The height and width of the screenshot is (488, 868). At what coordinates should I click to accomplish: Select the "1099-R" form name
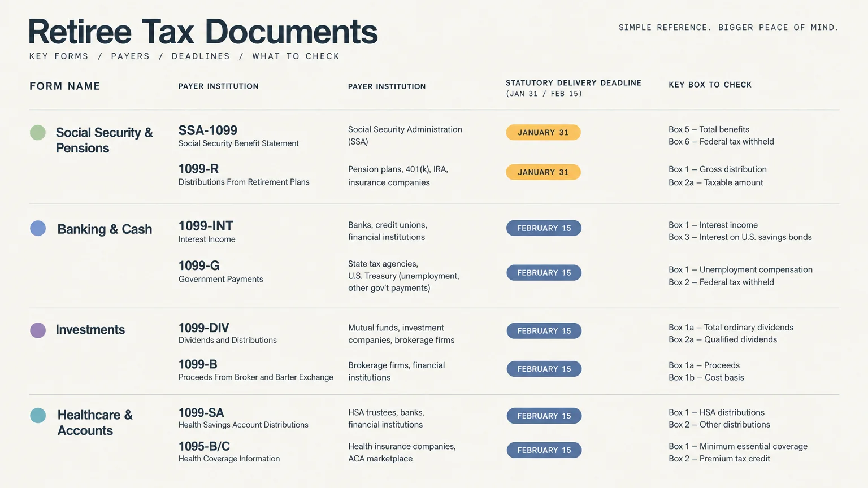[x=198, y=169]
